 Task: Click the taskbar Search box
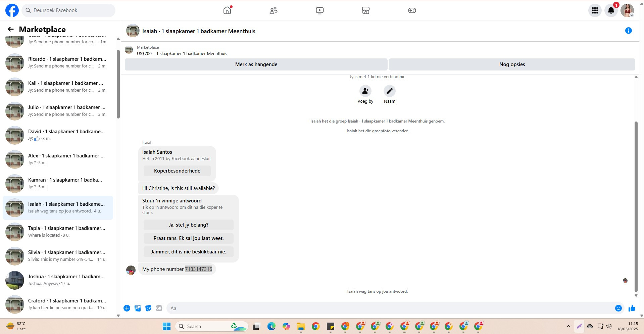[211, 326]
